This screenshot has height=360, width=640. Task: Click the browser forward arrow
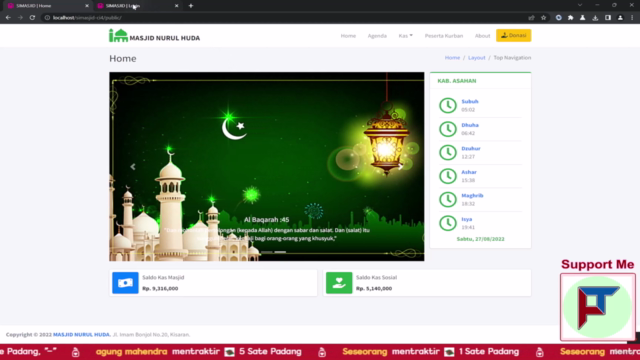coord(20,18)
